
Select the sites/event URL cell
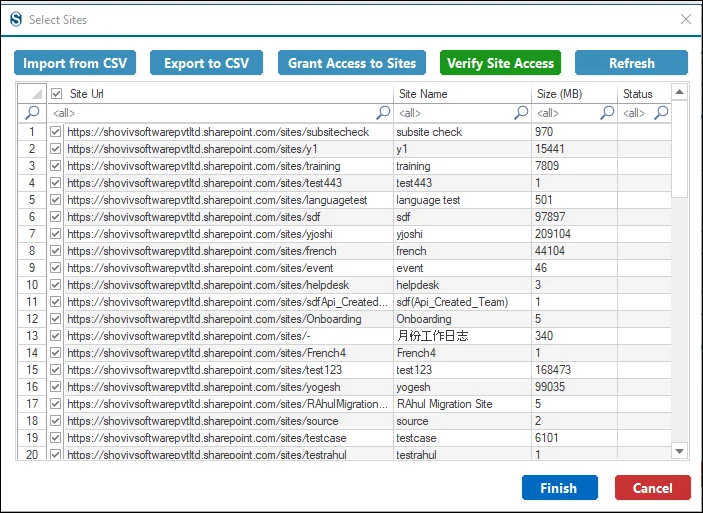coord(229,268)
